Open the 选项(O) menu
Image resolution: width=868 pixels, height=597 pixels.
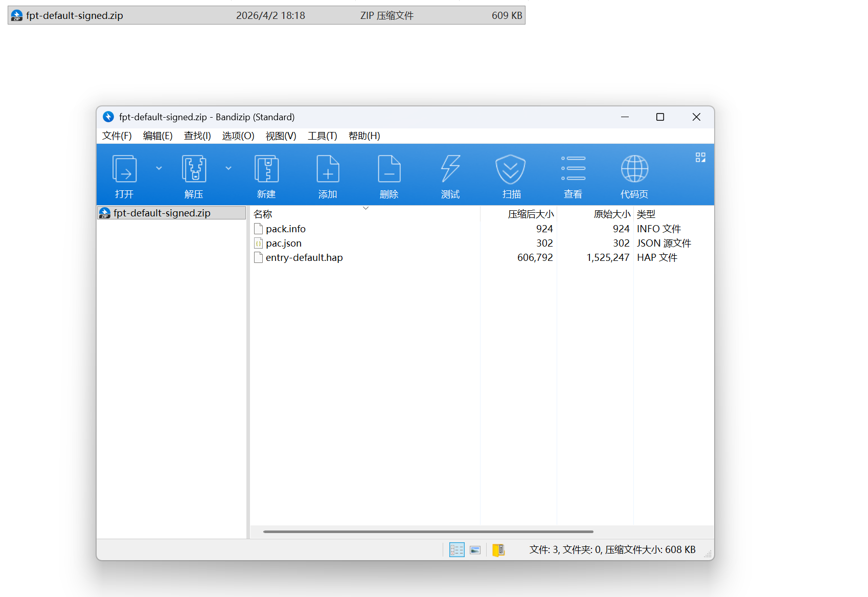click(238, 136)
